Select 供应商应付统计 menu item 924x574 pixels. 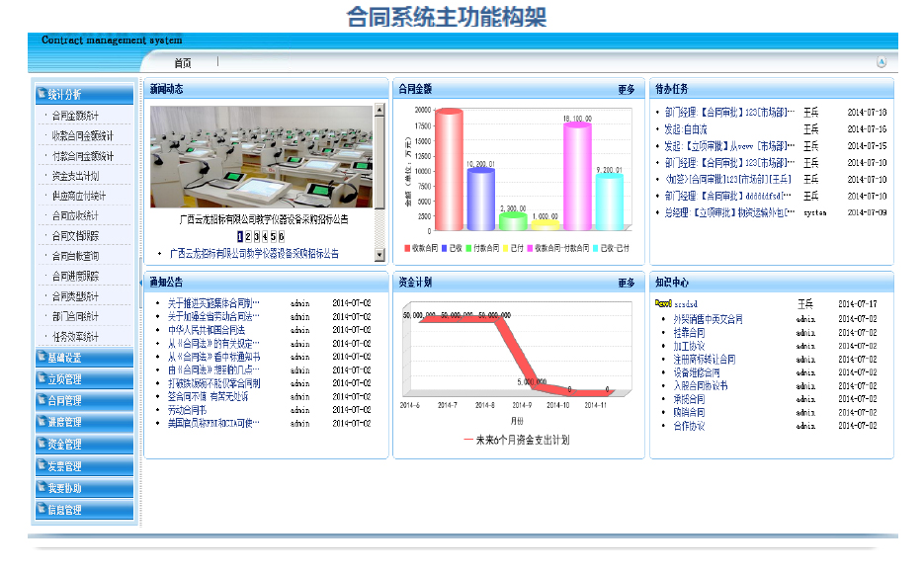click(79, 196)
